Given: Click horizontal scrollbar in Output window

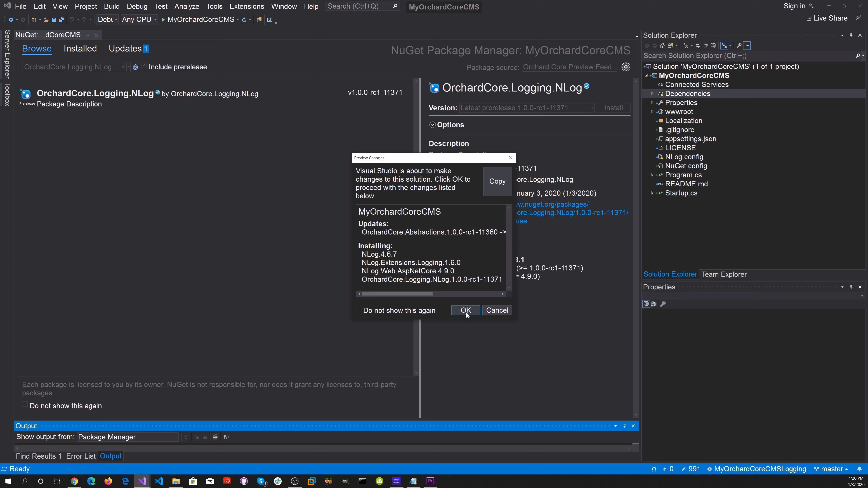Looking at the screenshot, I should click(323, 448).
